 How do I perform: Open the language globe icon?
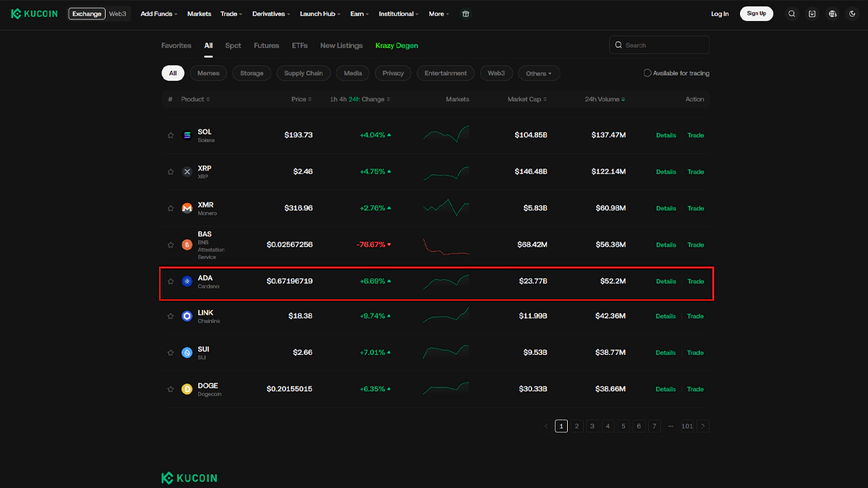pos(833,14)
